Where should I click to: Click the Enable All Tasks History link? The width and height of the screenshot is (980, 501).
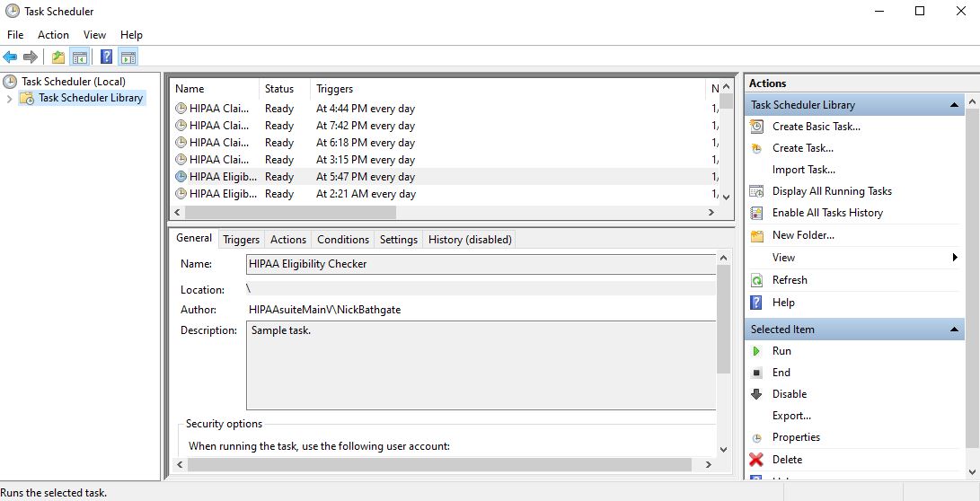(x=827, y=213)
